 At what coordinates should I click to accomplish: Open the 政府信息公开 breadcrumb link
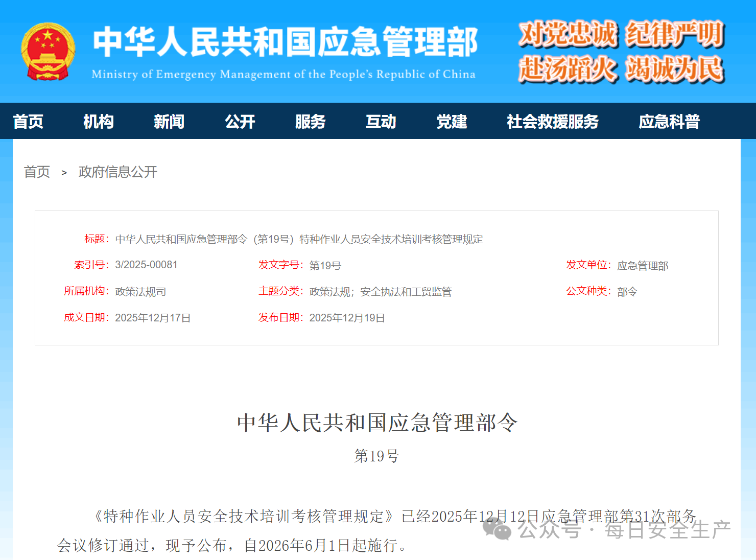pyautogui.click(x=118, y=172)
